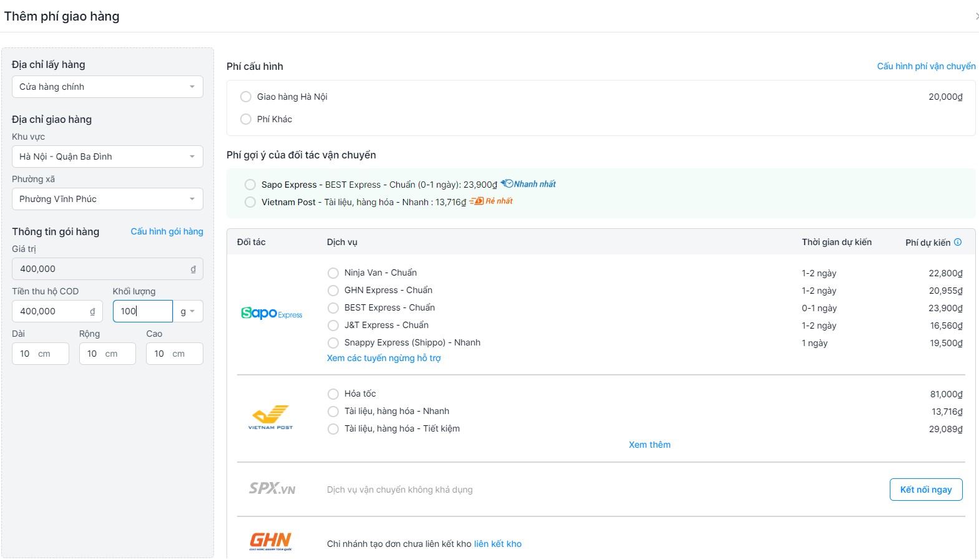Open Cấu hình phí vận chuyển link
The image size is (979, 560).
point(926,66)
